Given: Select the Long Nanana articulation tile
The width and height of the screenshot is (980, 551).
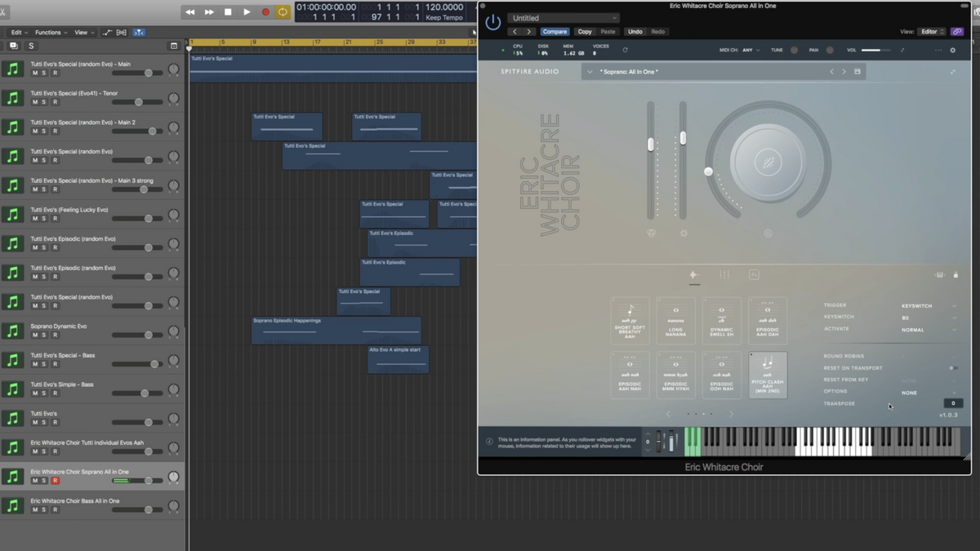Looking at the screenshot, I should click(675, 321).
